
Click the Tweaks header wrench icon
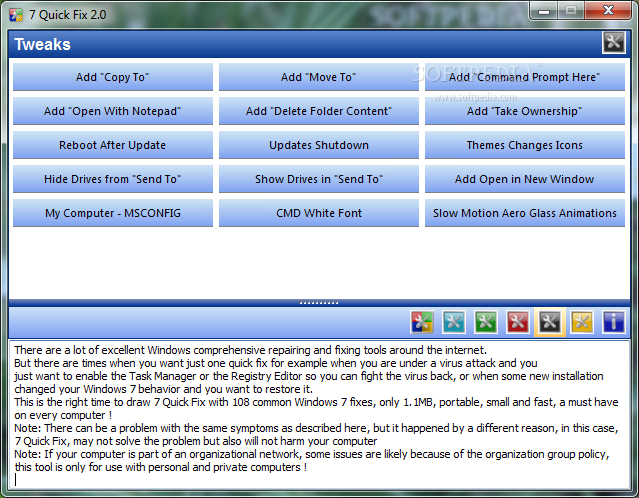[614, 42]
